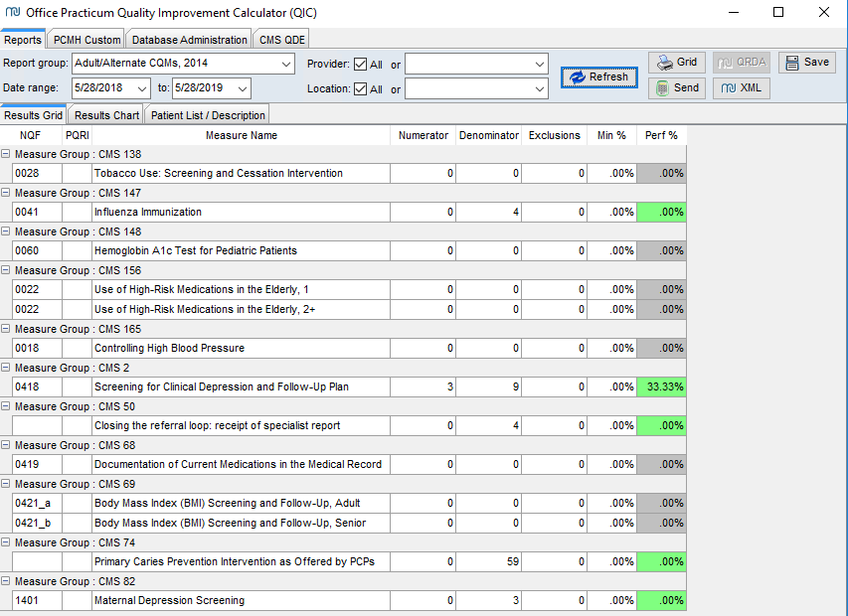The height and width of the screenshot is (616, 848).
Task: Select the Controlling High Blood Pressure measure
Action: [349, 349]
